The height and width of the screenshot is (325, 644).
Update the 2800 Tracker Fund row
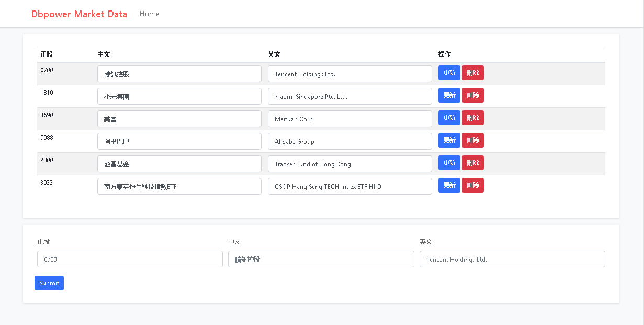[x=449, y=163]
